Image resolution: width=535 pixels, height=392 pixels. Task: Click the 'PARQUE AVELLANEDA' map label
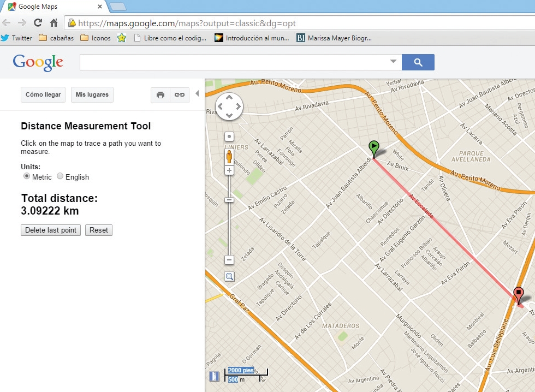coord(471,156)
